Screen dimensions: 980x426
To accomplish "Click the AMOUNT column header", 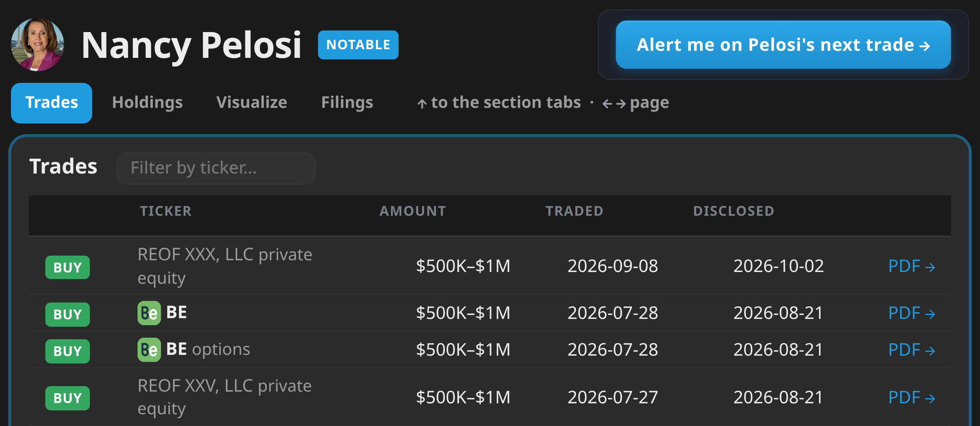I will (413, 211).
